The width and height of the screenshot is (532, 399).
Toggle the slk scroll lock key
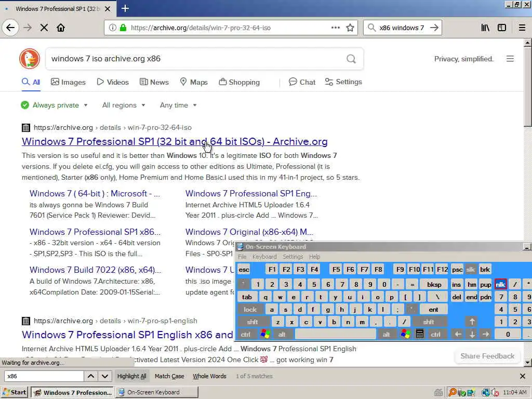tap(471, 270)
